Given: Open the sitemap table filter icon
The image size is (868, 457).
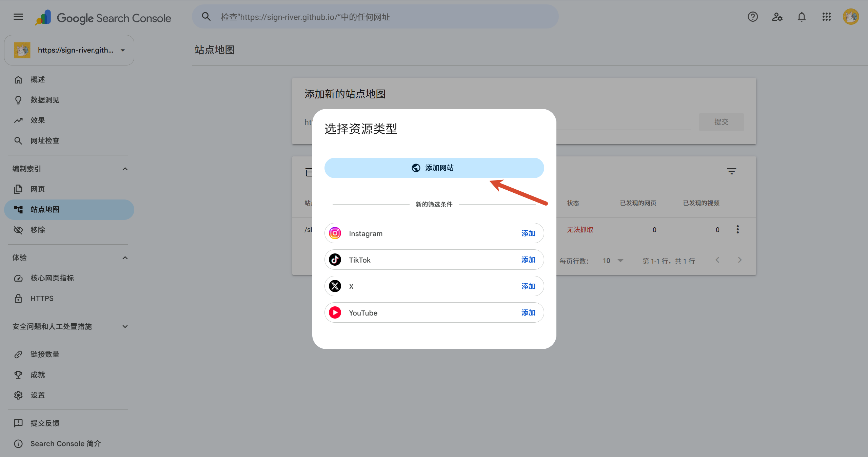Looking at the screenshot, I should pyautogui.click(x=731, y=171).
